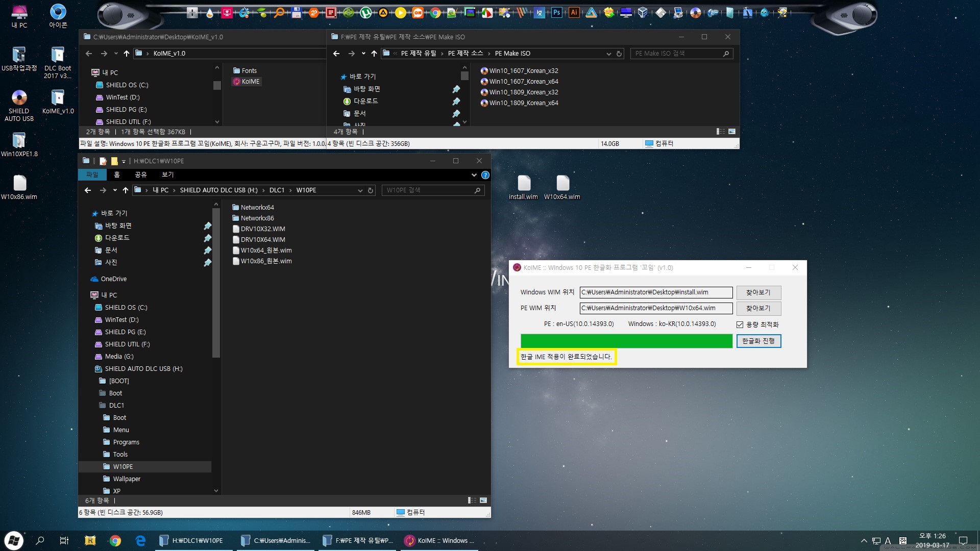The image size is (980, 551).
Task: Open the 파일 ribbon tab
Action: [x=92, y=175]
